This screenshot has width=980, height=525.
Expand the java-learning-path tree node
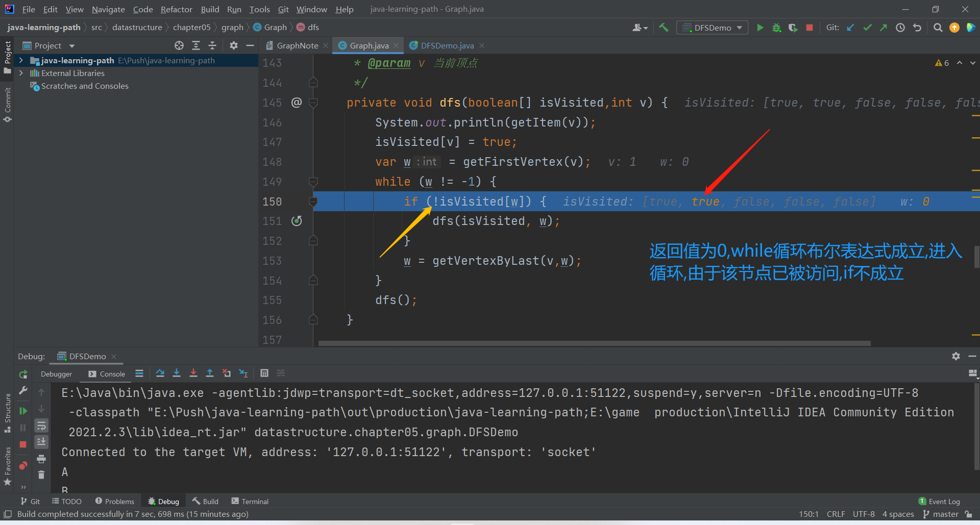(x=21, y=60)
